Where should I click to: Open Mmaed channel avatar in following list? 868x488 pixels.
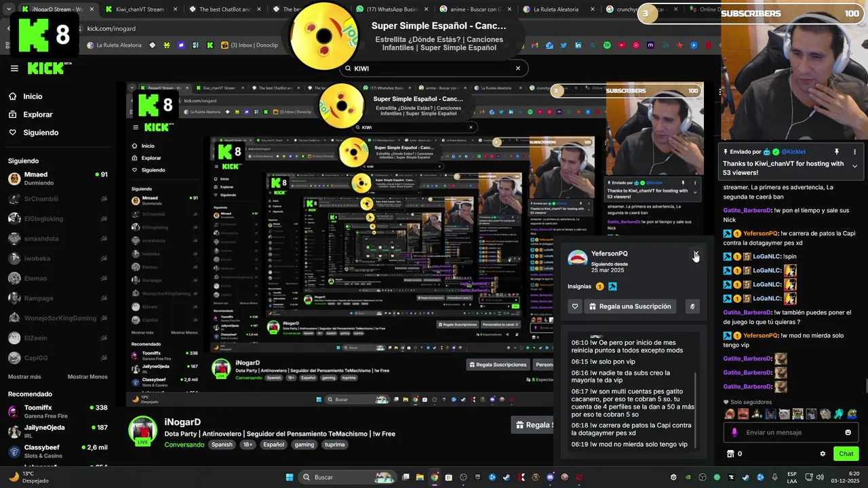(14, 179)
